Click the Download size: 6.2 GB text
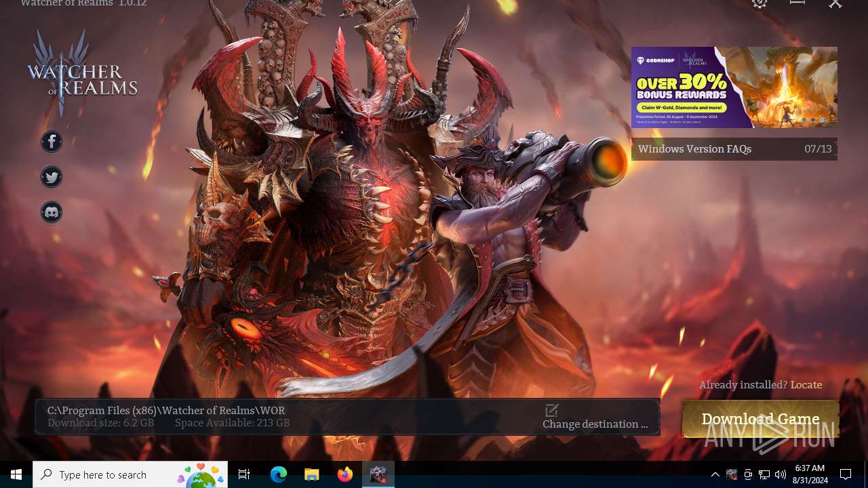868x488 pixels. click(x=100, y=423)
